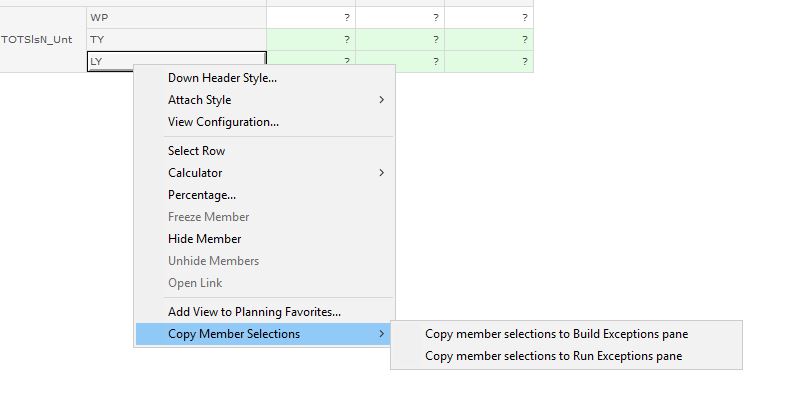Select the WP row header
The height and width of the screenshot is (410, 798).
click(x=177, y=17)
